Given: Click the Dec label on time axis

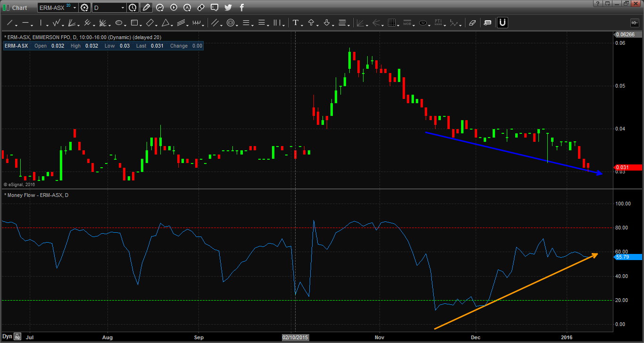Looking at the screenshot, I should pyautogui.click(x=476, y=337).
